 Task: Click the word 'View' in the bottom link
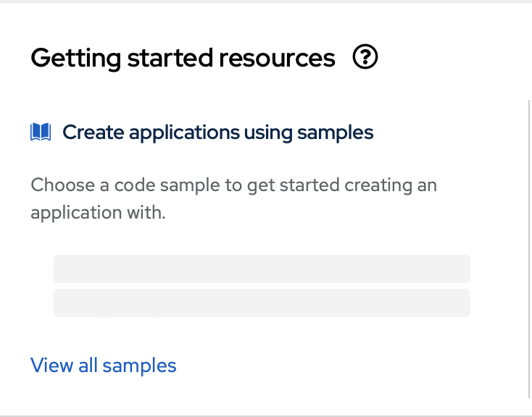(51, 366)
